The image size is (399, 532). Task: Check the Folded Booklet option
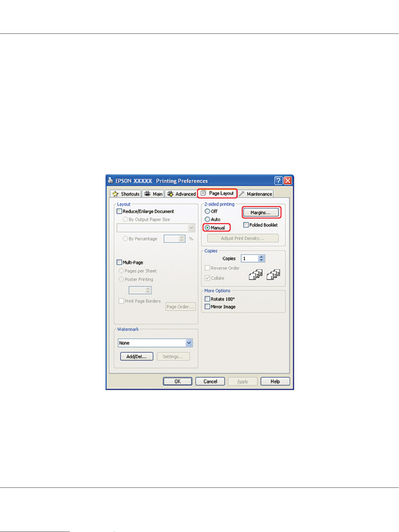click(246, 225)
